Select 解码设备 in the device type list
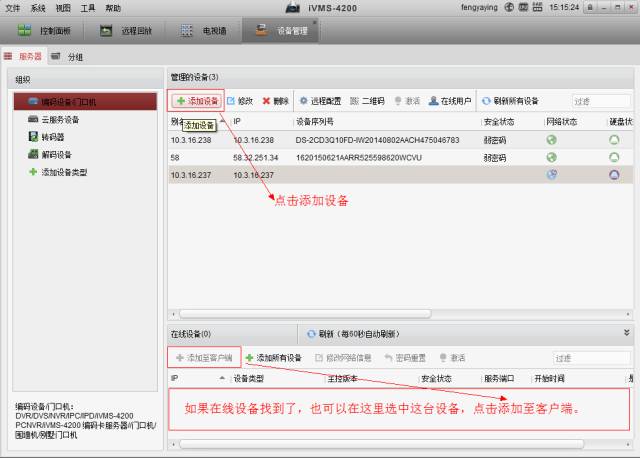The height and width of the screenshot is (458, 640). click(x=56, y=155)
